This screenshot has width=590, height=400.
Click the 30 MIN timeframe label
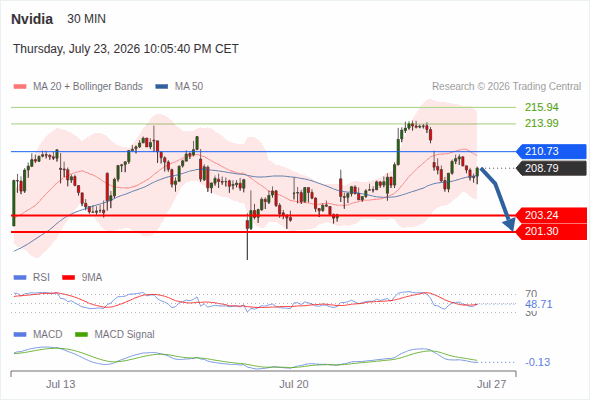point(87,19)
